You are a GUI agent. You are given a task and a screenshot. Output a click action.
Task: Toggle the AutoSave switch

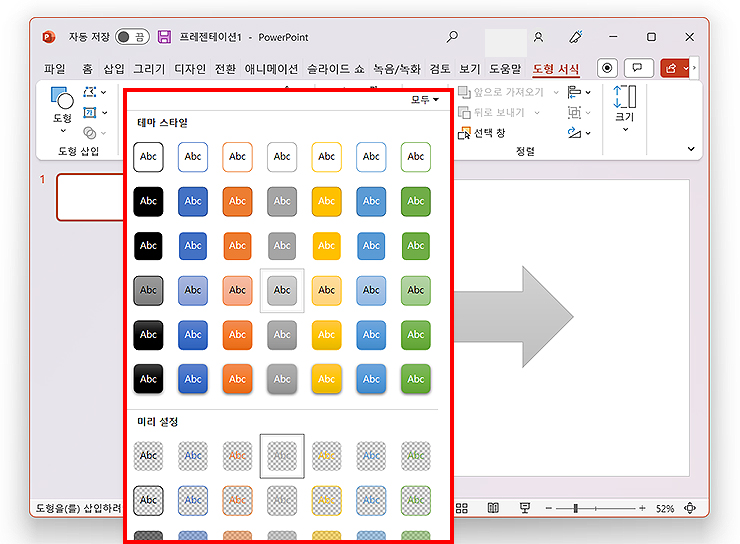(x=133, y=37)
